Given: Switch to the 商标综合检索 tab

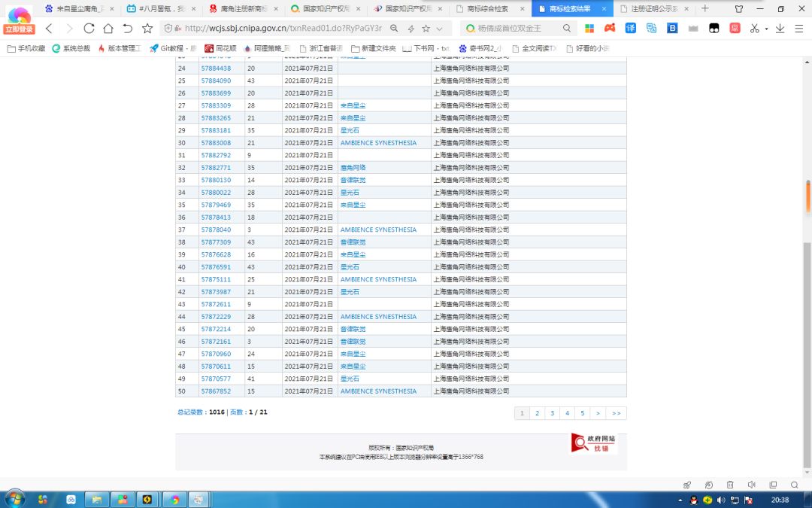Looking at the screenshot, I should pyautogui.click(x=491, y=9).
